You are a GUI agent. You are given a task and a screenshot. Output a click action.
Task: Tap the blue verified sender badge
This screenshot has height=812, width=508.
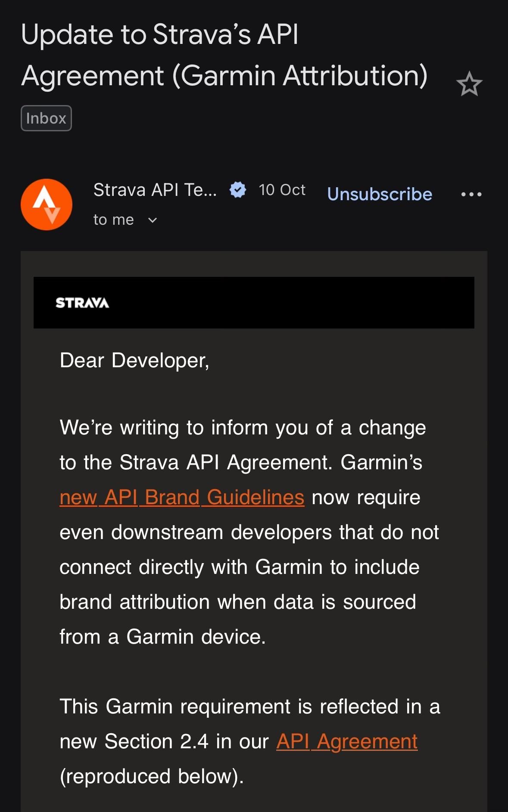click(x=237, y=190)
